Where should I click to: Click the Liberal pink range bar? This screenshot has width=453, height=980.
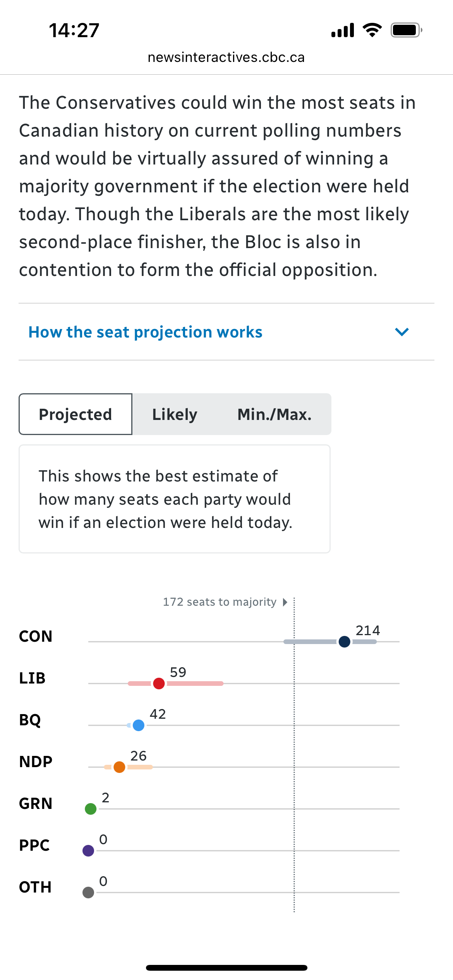pyautogui.click(x=176, y=684)
